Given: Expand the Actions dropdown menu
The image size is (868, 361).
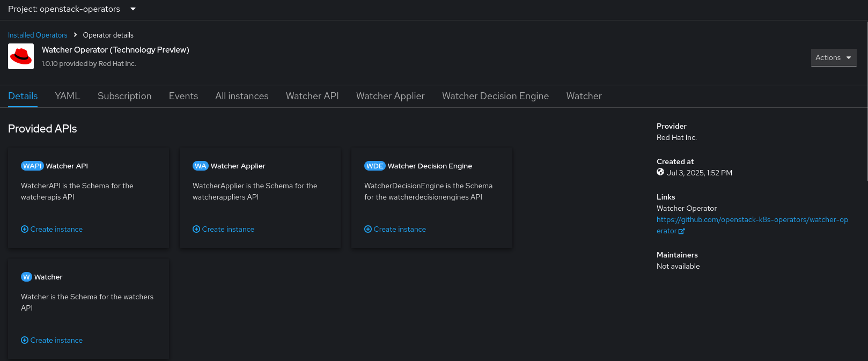Looking at the screenshot, I should (x=833, y=57).
